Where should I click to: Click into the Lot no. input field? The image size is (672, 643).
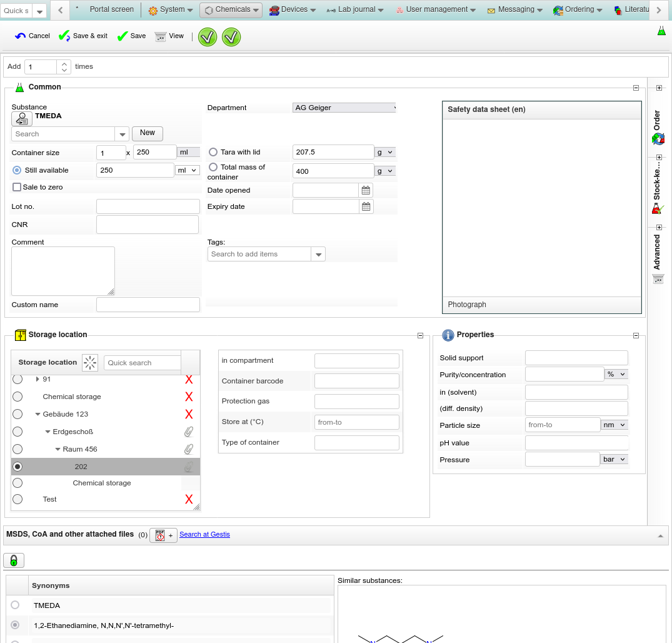point(148,207)
